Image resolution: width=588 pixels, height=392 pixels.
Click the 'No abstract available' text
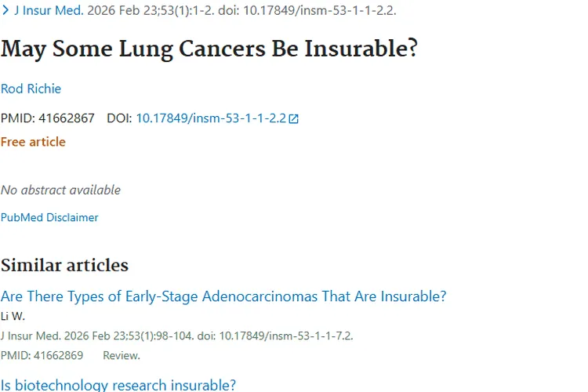[60, 190]
